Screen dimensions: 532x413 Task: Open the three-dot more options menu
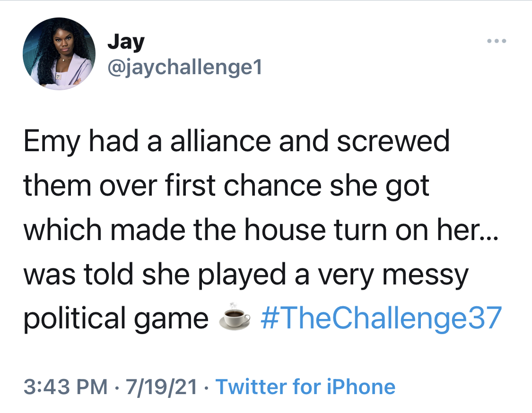[x=497, y=41]
